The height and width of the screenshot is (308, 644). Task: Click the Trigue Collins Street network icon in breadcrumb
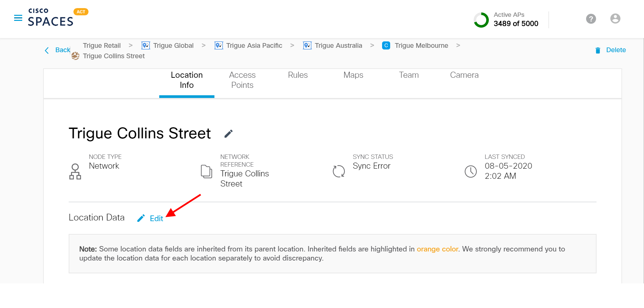[x=75, y=56]
